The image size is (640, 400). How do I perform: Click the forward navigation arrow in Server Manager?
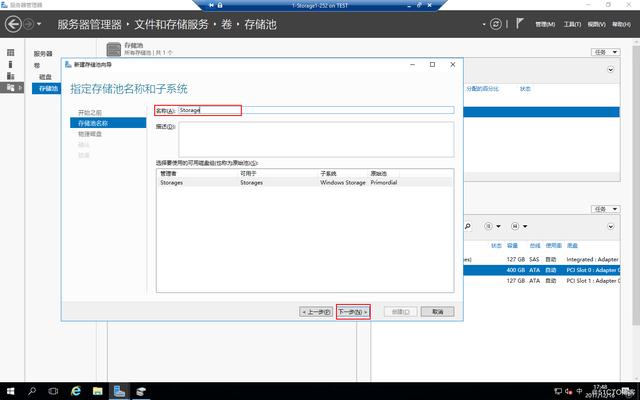click(x=28, y=24)
